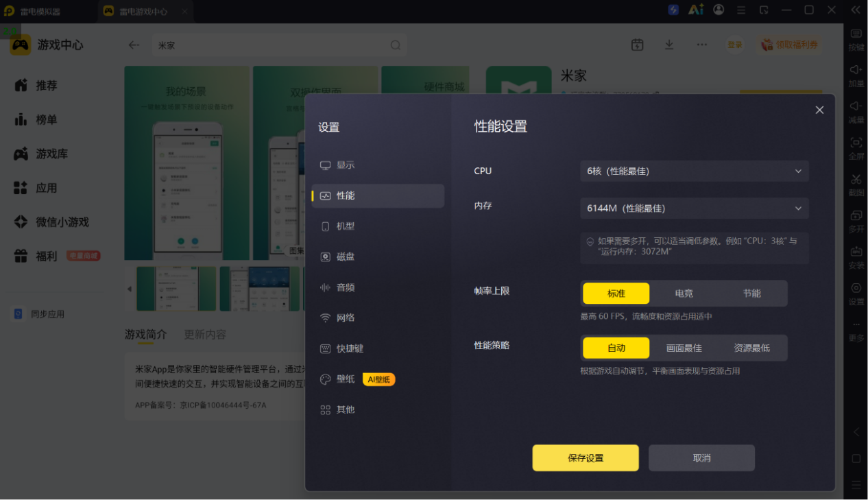Set frame rate limit to 电竞
Screen dimensions: 868x500
click(x=684, y=294)
